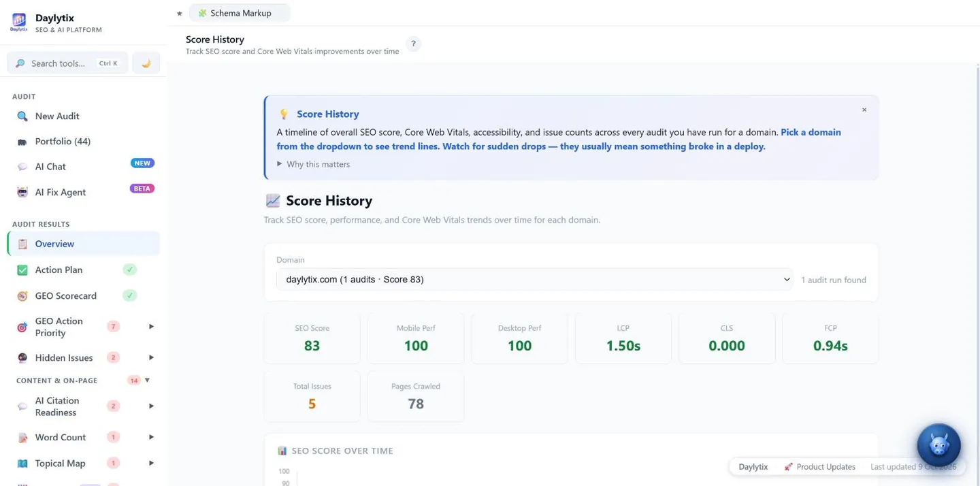980x486 pixels.
Task: Click the chart icon beside Score History heading
Action: (x=272, y=201)
